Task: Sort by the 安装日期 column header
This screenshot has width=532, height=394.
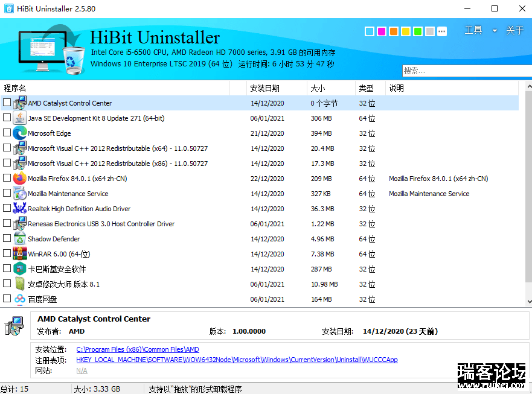Action: (277, 88)
